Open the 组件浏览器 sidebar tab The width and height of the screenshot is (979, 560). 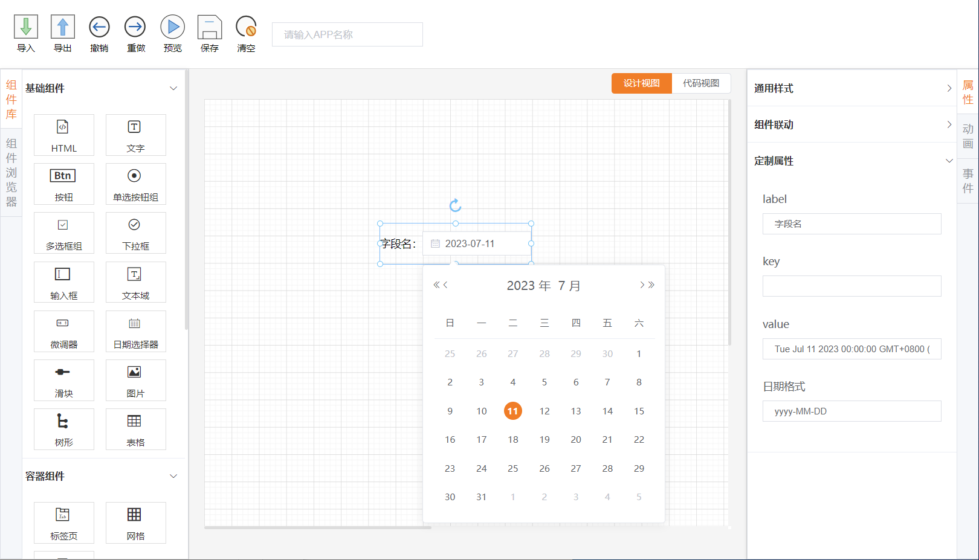[11, 172]
